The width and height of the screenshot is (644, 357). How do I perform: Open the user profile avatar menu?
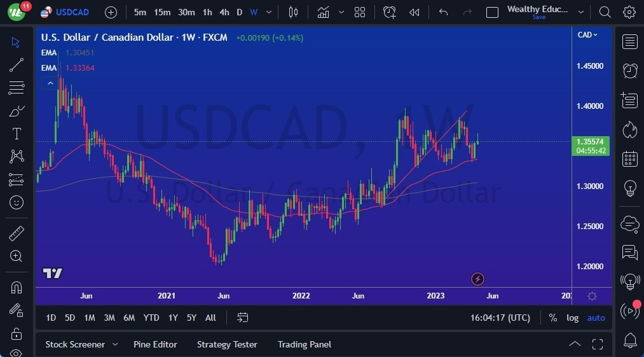[x=17, y=12]
